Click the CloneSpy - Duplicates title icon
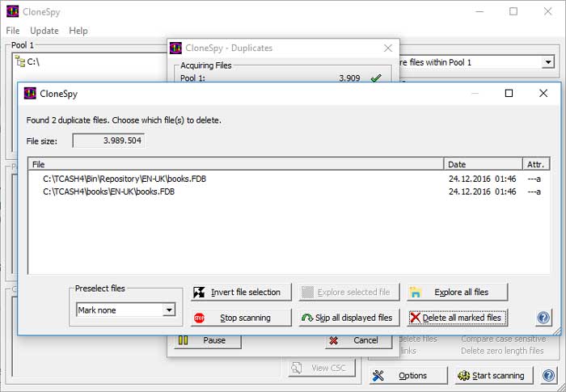Screen dimensions: 566x392 point(175,48)
